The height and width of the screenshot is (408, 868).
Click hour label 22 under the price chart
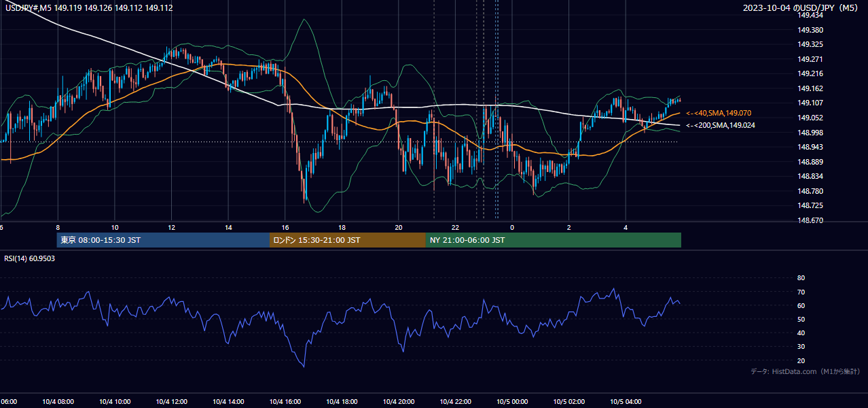(455, 227)
